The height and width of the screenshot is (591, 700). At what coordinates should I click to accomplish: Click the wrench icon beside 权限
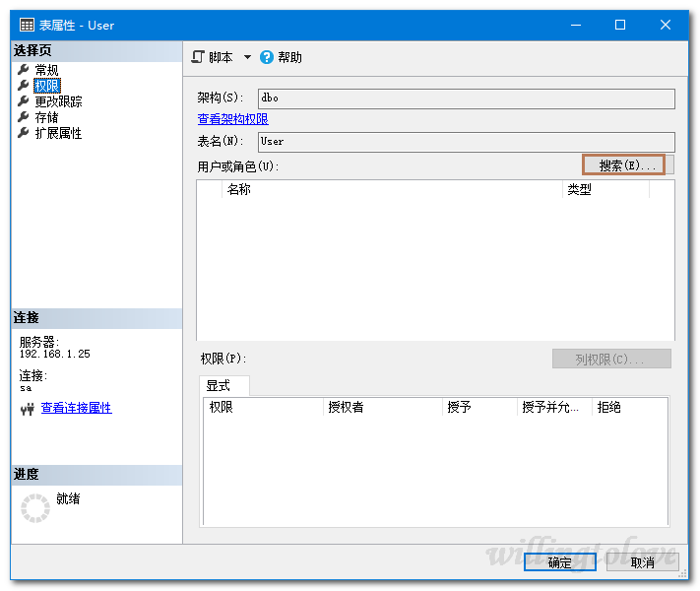click(24, 85)
